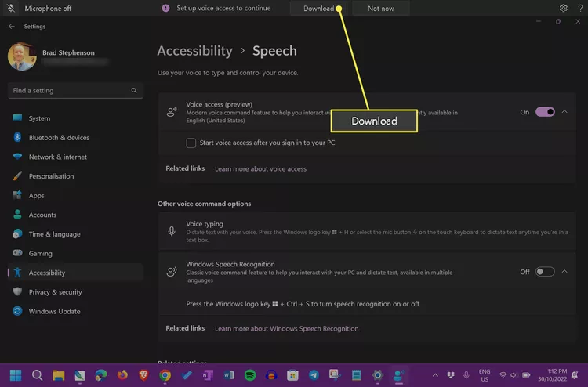
Task: Open the Wi-Fi network tray icon
Action: tap(503, 375)
